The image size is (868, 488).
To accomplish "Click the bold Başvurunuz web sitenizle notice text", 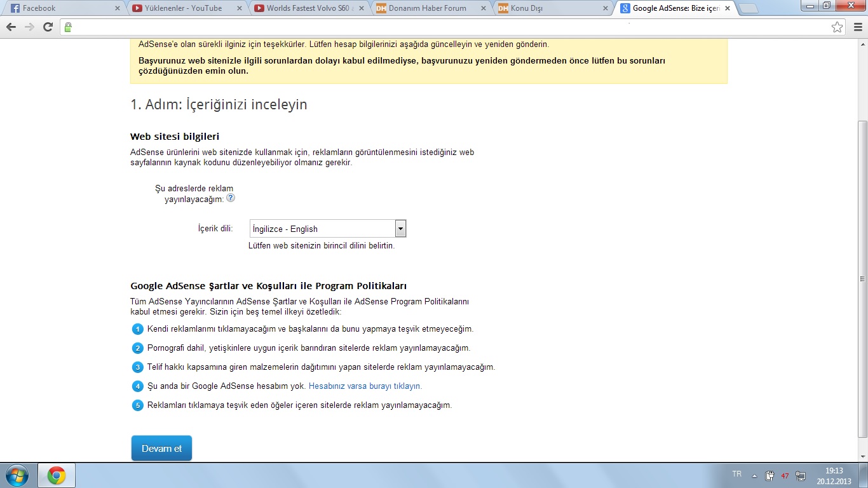I will click(402, 65).
